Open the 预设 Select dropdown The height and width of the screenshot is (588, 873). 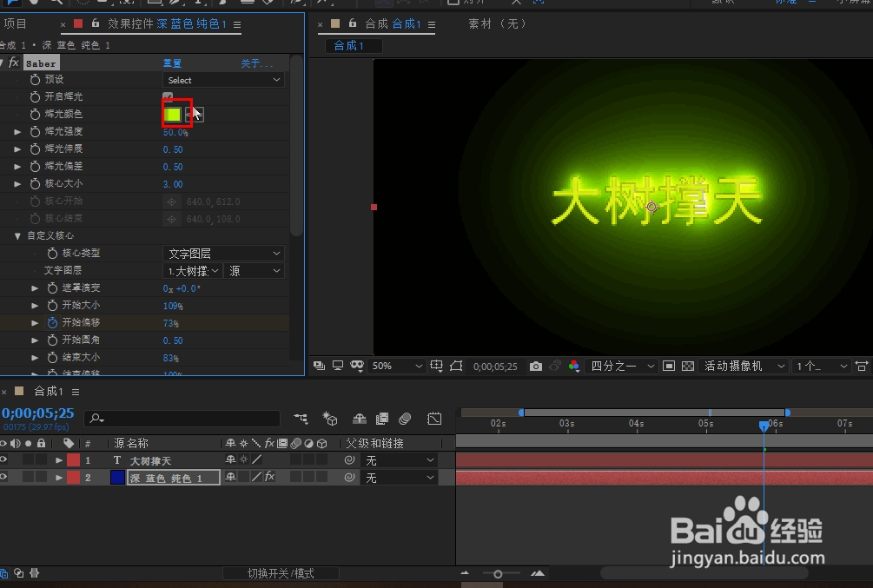tap(223, 80)
